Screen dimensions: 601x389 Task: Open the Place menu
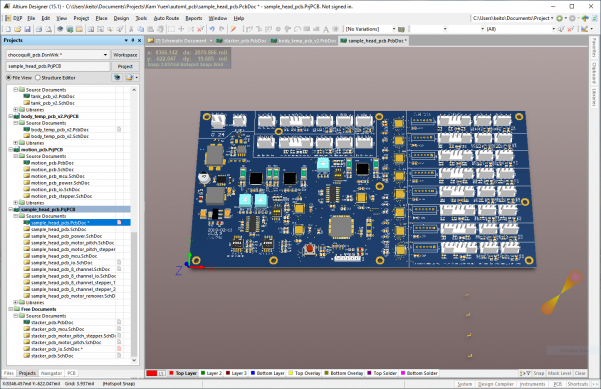coord(102,18)
